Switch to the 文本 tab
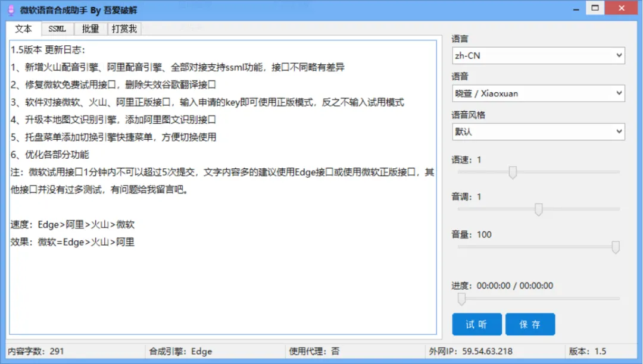The width and height of the screenshot is (643, 364). pyautogui.click(x=23, y=29)
